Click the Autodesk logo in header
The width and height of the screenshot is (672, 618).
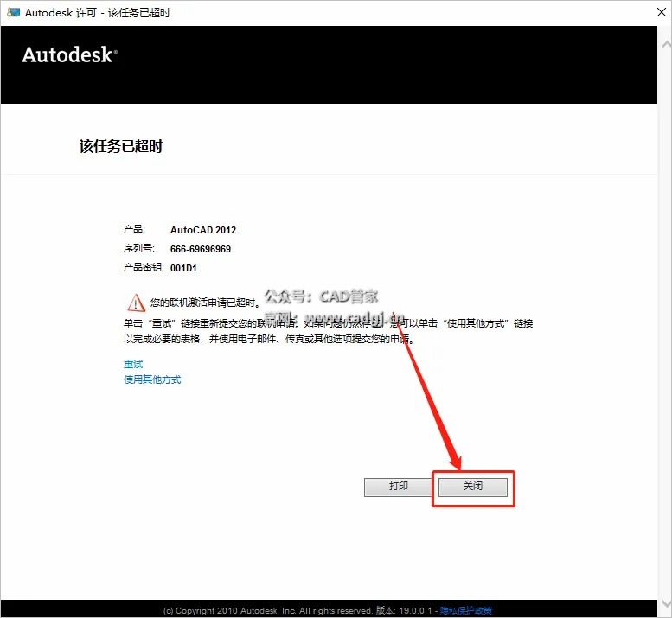pyautogui.click(x=69, y=54)
